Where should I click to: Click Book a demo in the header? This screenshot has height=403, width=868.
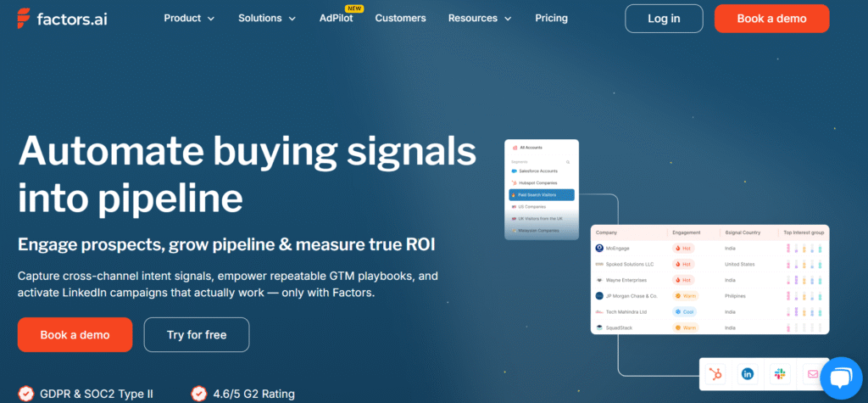[771, 19]
